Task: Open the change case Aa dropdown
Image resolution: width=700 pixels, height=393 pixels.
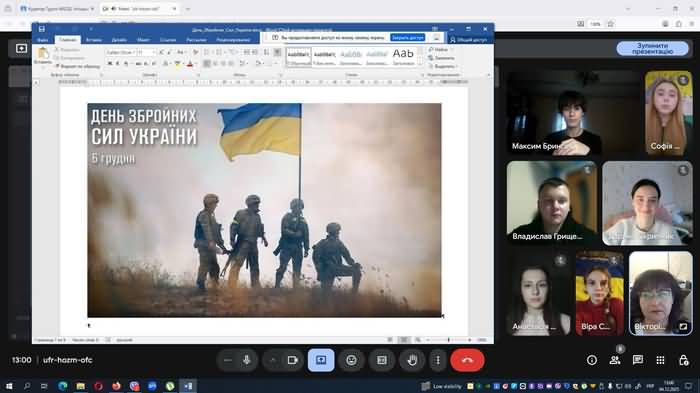Action: point(181,52)
